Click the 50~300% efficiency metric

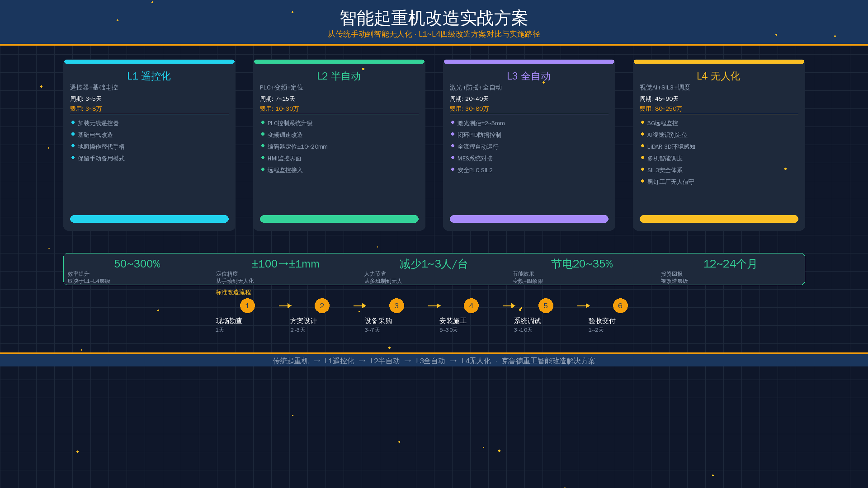pos(137,264)
